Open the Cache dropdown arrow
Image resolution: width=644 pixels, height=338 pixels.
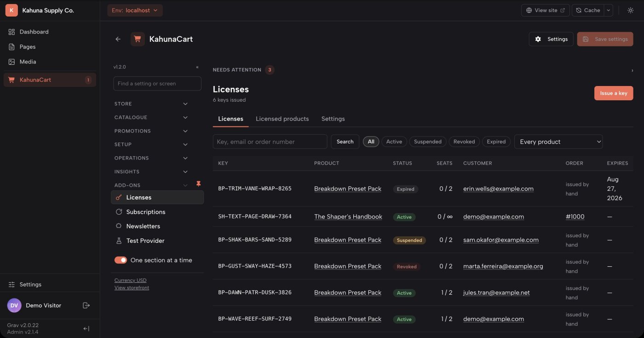(x=609, y=10)
